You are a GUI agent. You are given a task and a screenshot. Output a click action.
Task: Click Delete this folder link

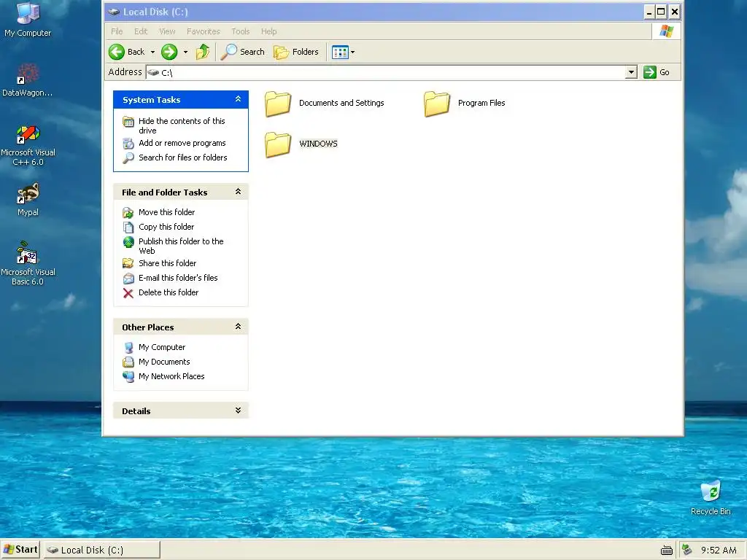pos(169,293)
